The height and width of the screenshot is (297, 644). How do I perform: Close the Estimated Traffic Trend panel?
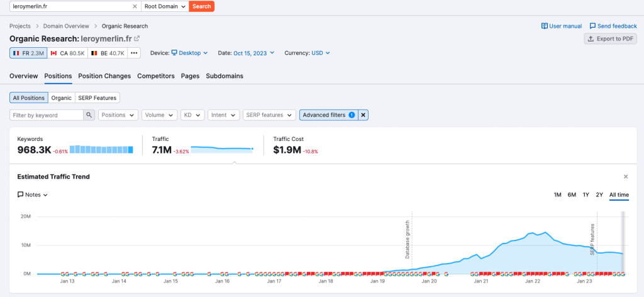625,177
